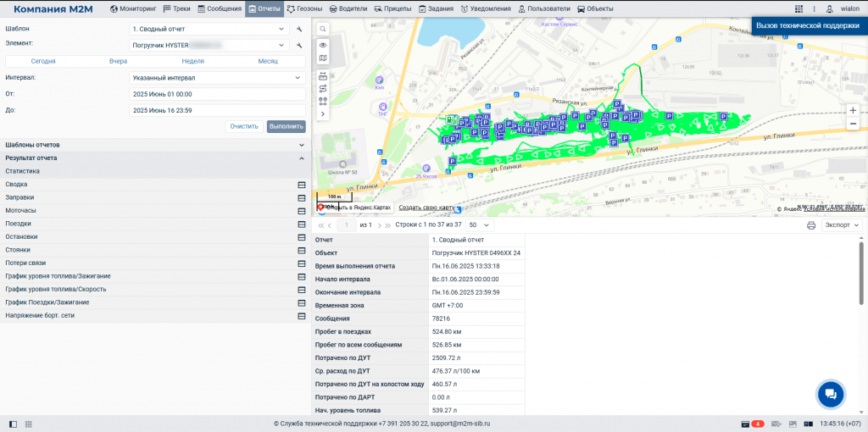The image size is (868, 432).
Task: Click the 'От' date field
Action: 217,94
